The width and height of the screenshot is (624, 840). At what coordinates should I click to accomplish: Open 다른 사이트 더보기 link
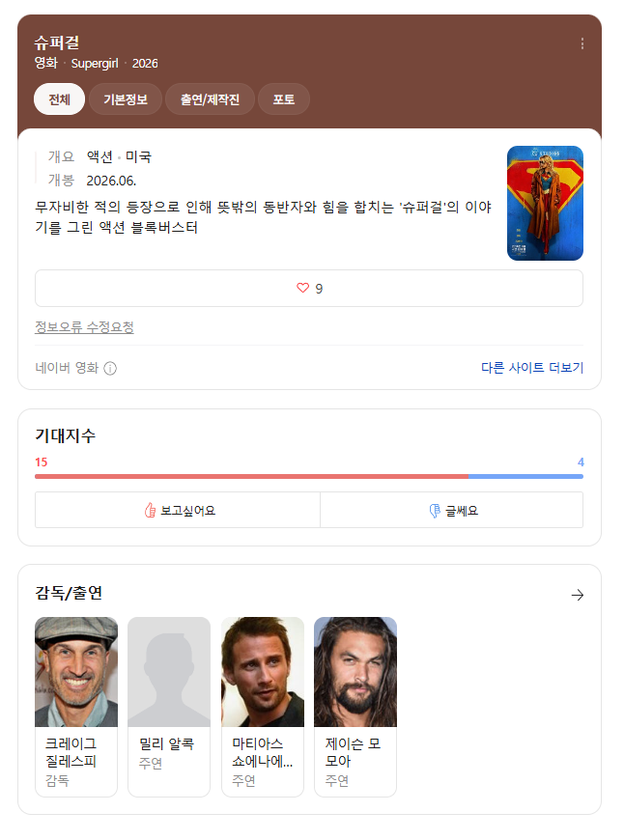532,368
